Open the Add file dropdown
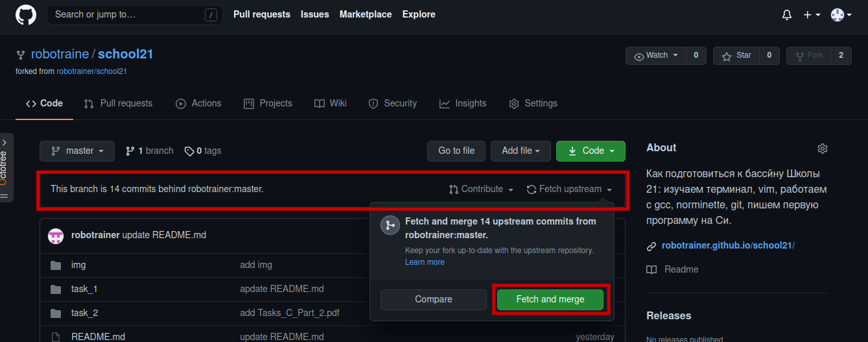This screenshot has width=868, height=342. (521, 151)
